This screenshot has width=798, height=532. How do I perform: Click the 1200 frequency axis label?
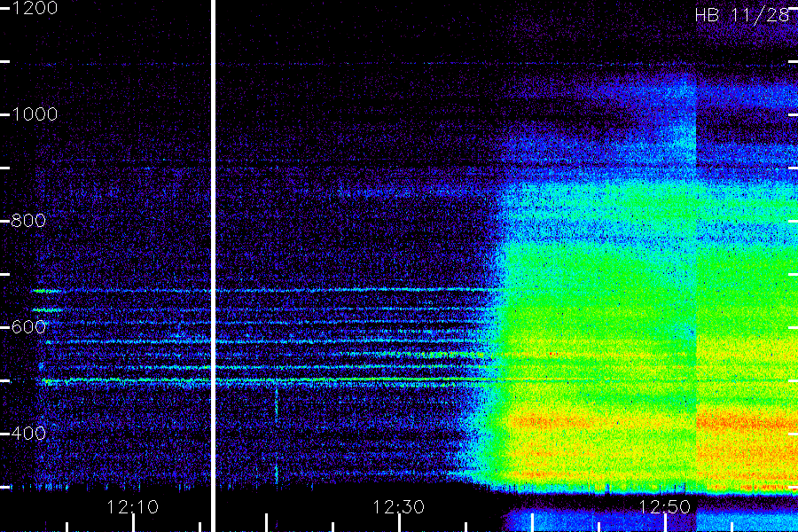34,8
